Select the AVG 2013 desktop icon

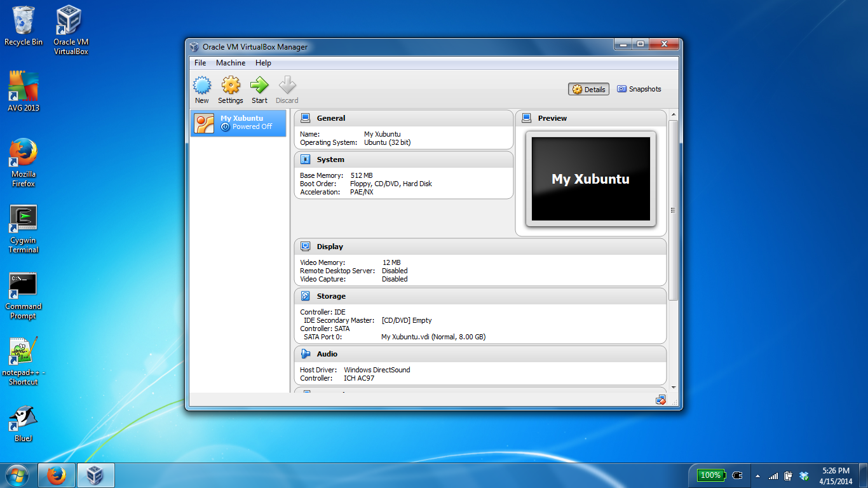coord(24,91)
